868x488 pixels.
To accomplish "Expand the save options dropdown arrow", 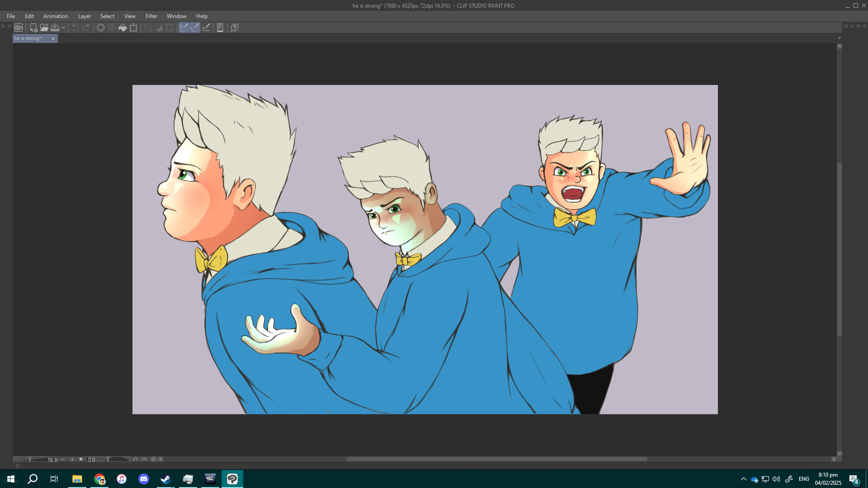I will click(63, 28).
